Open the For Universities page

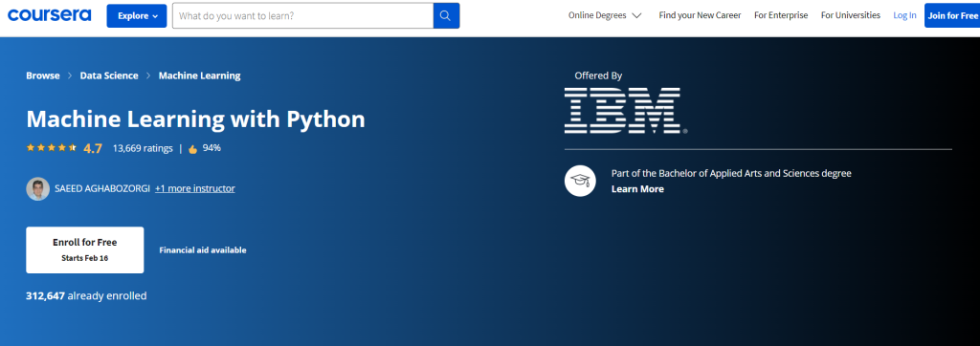click(850, 15)
